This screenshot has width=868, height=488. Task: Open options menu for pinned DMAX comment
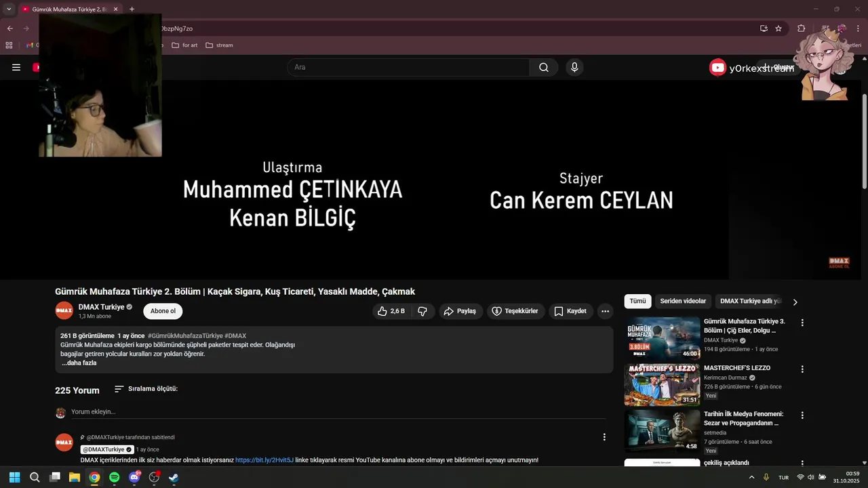point(604,437)
